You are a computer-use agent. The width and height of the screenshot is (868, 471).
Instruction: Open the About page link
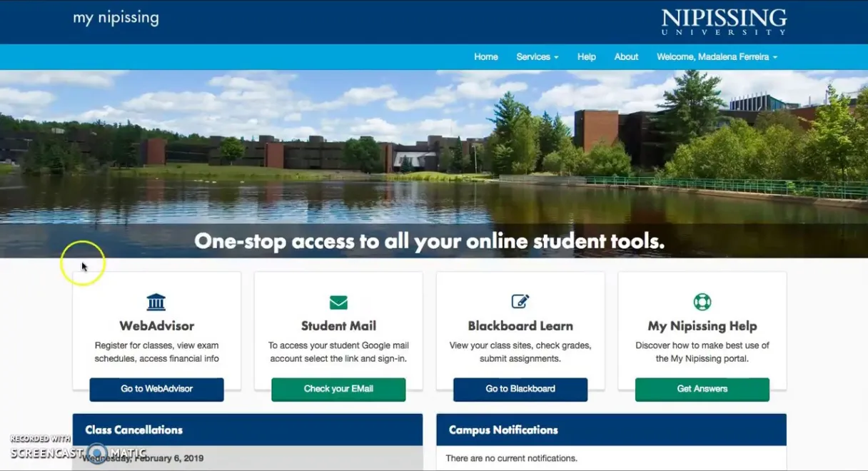[x=627, y=57]
